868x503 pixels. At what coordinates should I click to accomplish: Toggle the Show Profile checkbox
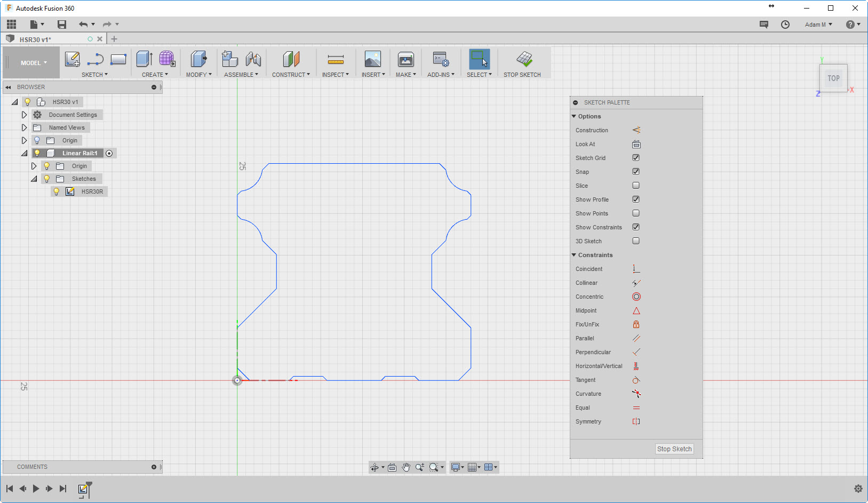point(636,199)
